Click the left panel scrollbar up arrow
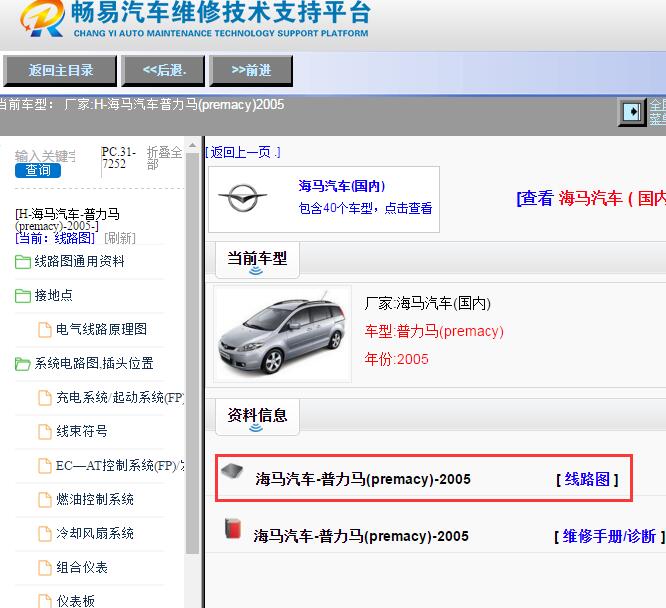Screen dimensions: 666x608 192,145
